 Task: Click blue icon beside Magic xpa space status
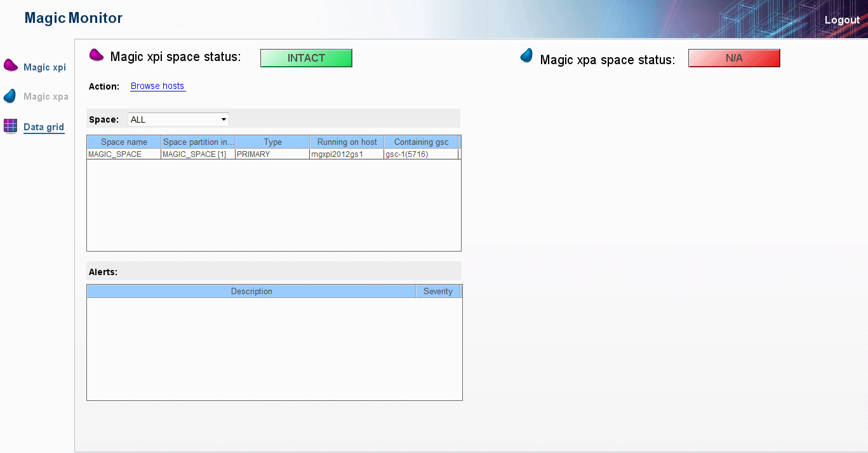pos(526,56)
